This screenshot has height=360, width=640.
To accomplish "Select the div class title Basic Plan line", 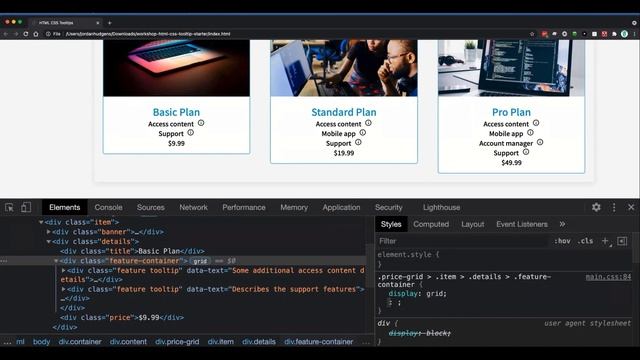I will coord(132,251).
